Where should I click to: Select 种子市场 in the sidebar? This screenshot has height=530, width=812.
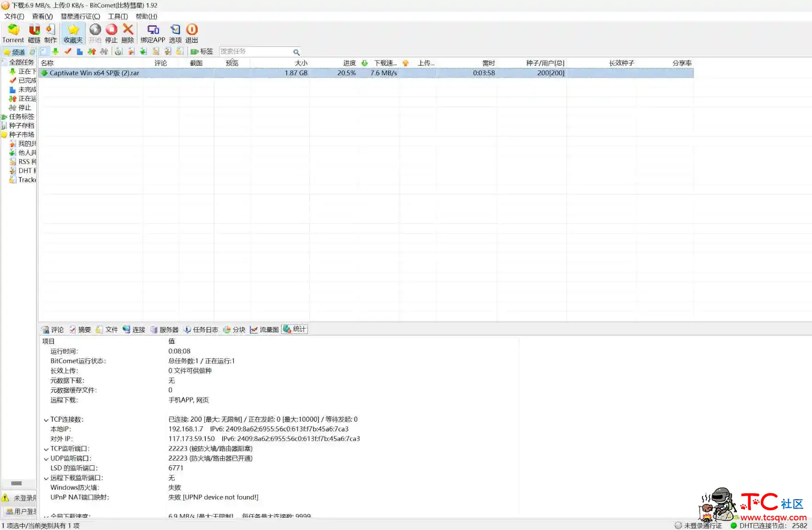(x=22, y=134)
